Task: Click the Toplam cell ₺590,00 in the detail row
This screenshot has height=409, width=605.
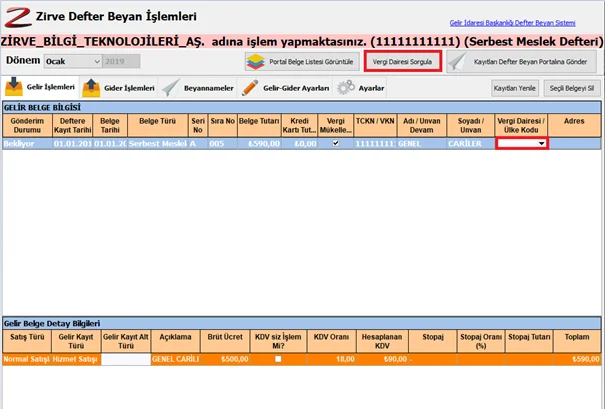Action: point(577,359)
